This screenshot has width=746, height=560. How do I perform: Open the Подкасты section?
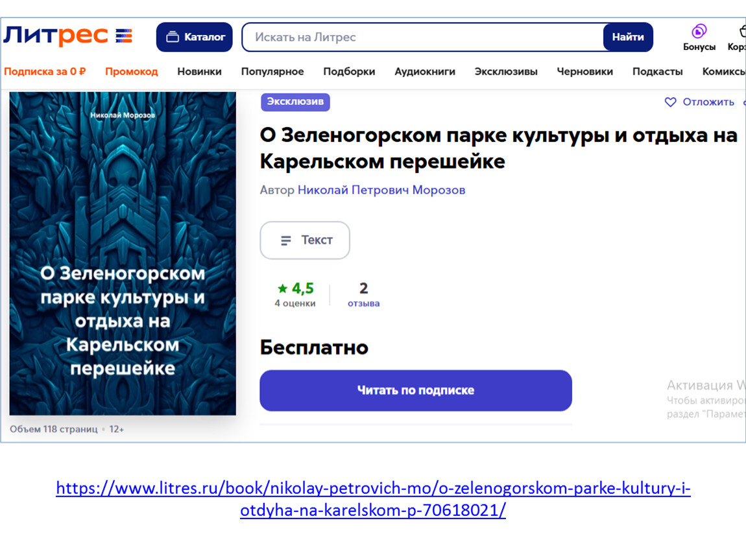tap(658, 71)
